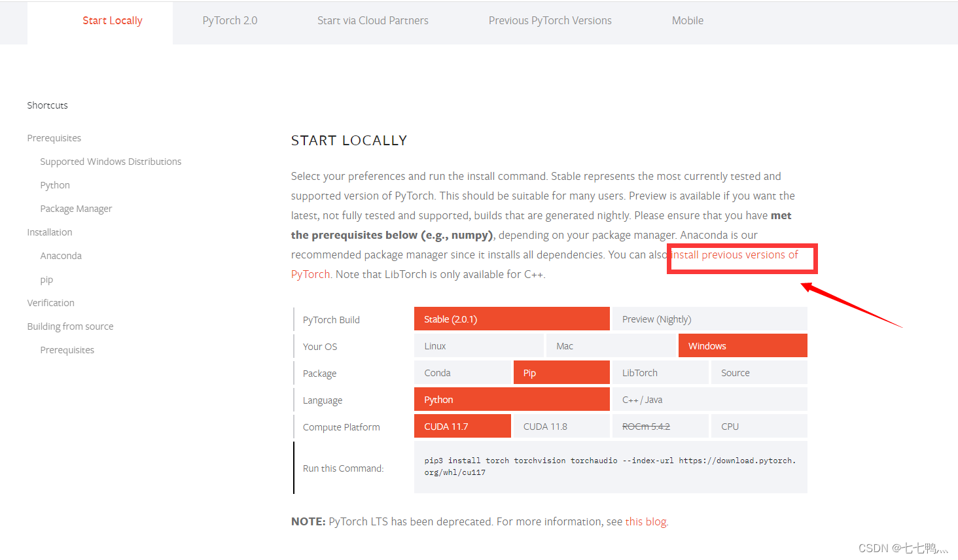Choose Preview (Nightly) build

pyautogui.click(x=710, y=319)
